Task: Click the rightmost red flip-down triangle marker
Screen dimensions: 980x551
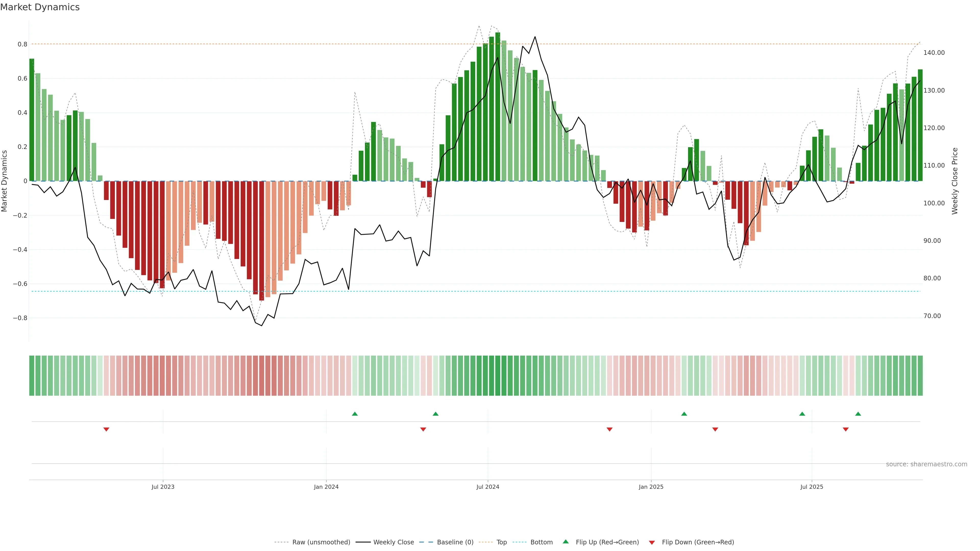Action: (x=845, y=429)
